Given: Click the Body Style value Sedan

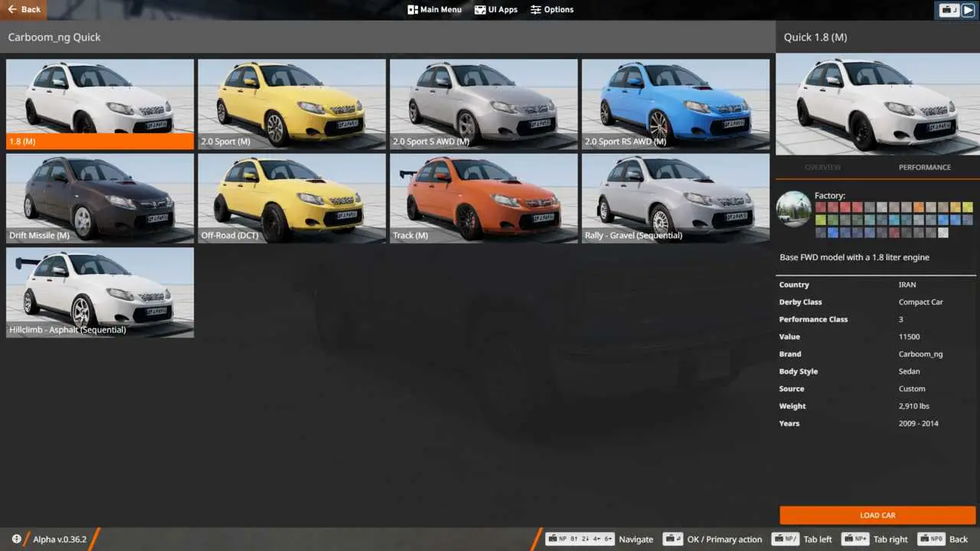Looking at the screenshot, I should [908, 371].
